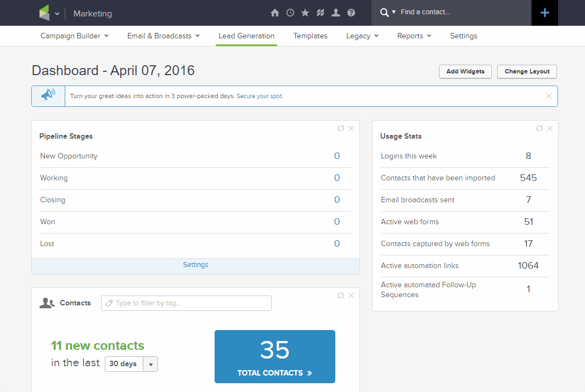The height and width of the screenshot is (392, 585).
Task: Expand the search type arrow
Action: point(393,12)
